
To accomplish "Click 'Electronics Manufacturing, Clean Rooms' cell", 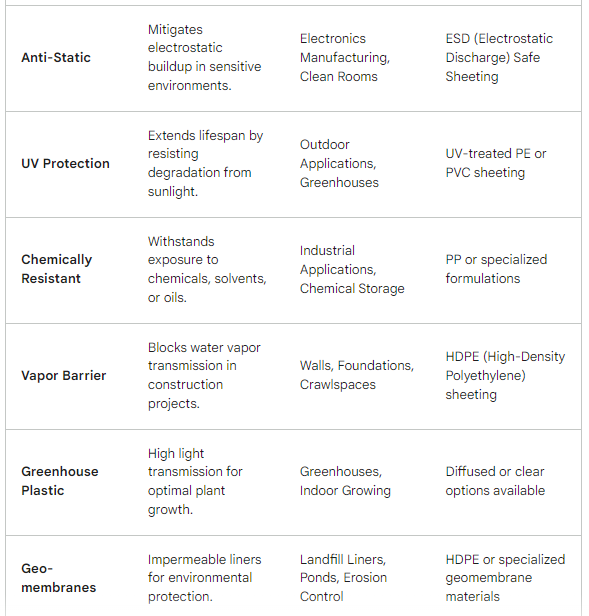I will pos(345,57).
